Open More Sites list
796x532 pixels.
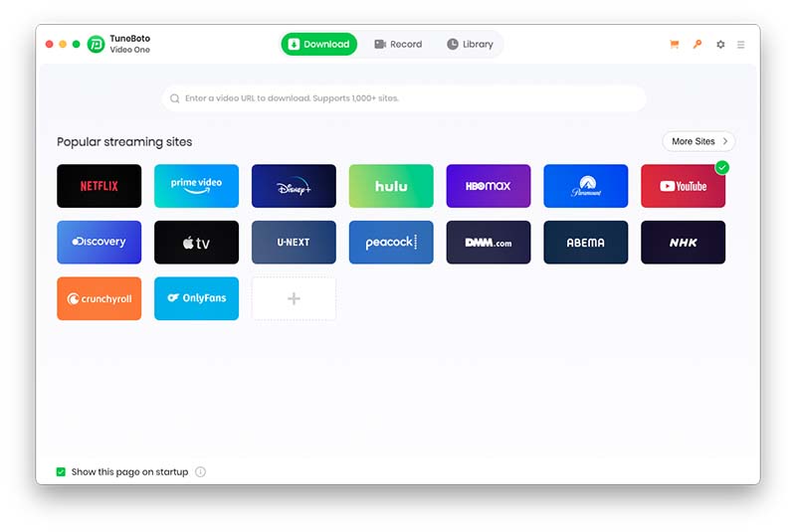pos(698,141)
